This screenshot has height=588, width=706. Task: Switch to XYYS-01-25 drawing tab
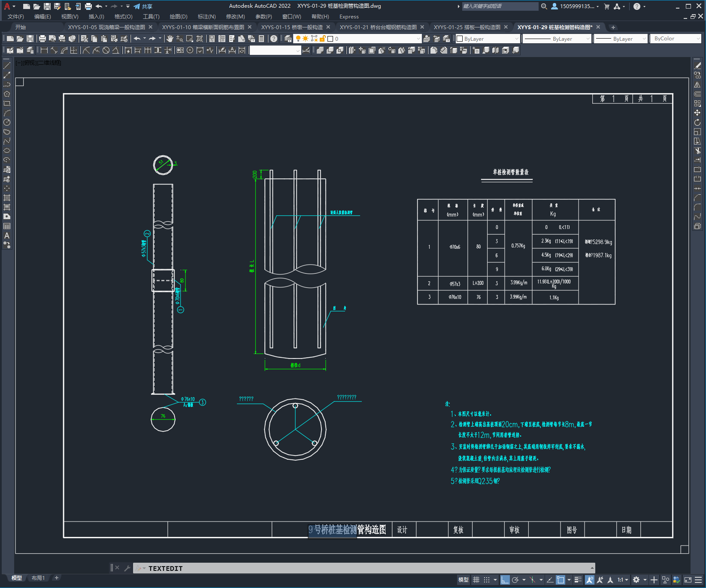point(467,27)
